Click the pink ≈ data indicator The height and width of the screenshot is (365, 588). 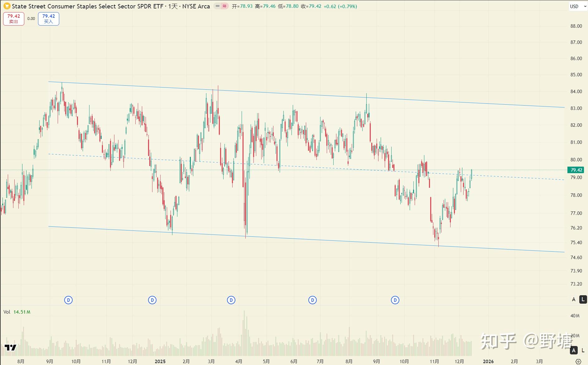pos(224,6)
